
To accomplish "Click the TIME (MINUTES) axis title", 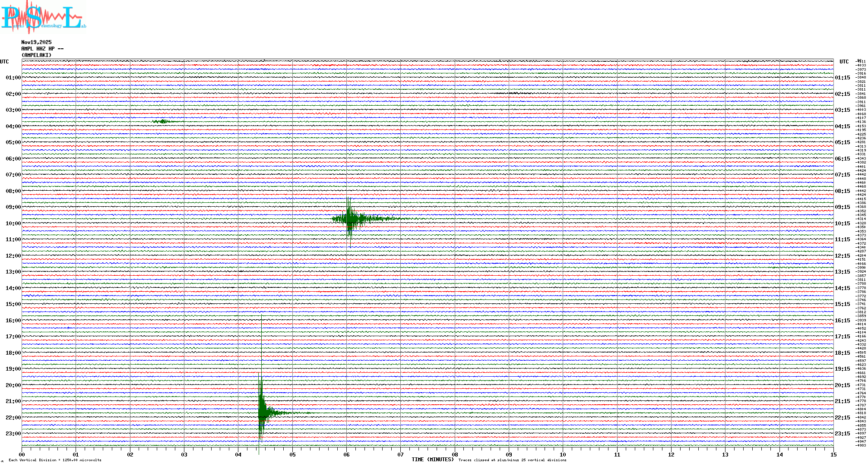I will click(x=432, y=460).
